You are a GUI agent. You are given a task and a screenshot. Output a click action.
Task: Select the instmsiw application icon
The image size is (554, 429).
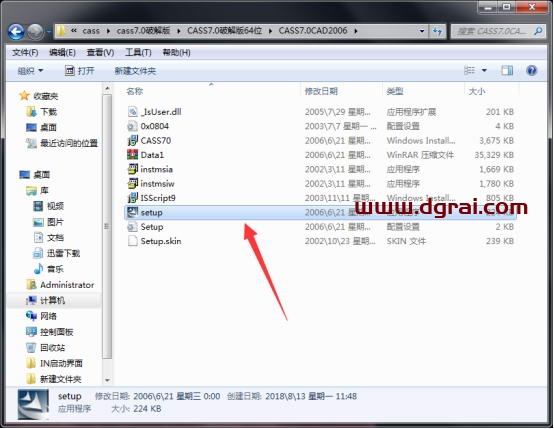[x=132, y=184]
